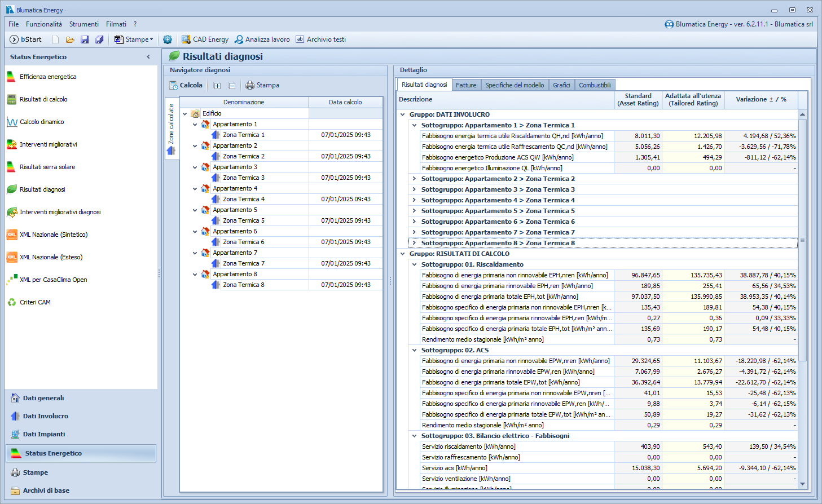Open the Filmati menu

click(116, 24)
